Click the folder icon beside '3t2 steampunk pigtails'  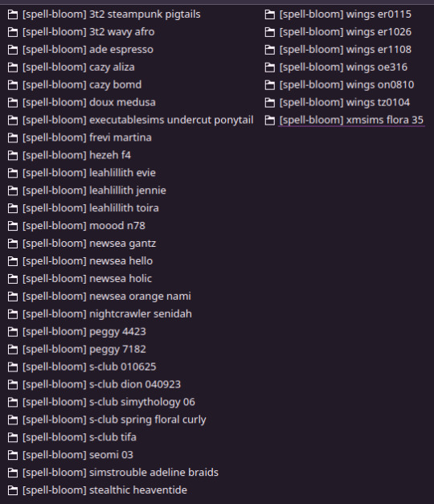[x=13, y=14]
